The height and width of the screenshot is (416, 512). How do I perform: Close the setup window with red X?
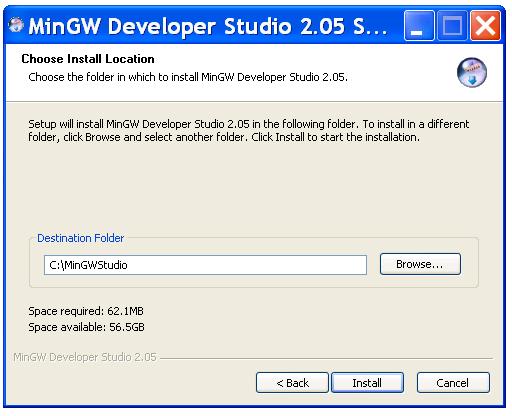pos(485,26)
